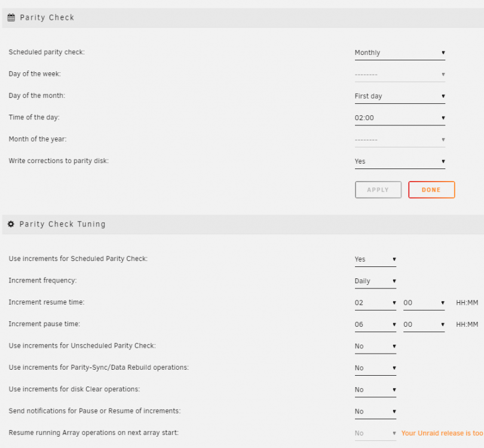Click the Parity Check section heading
The width and height of the screenshot is (484, 448).
point(47,17)
